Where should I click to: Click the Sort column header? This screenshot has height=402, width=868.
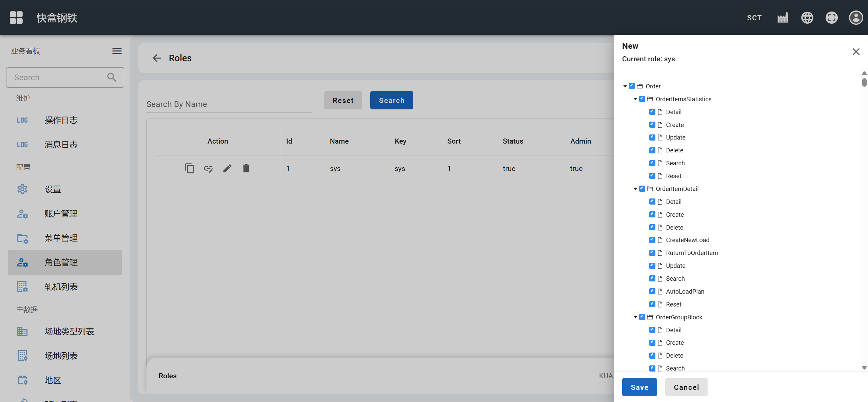454,141
